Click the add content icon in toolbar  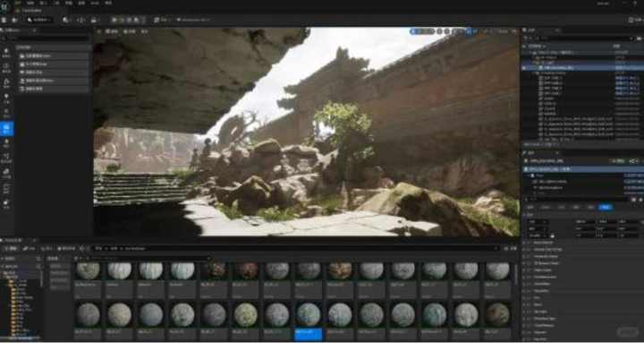(66, 20)
